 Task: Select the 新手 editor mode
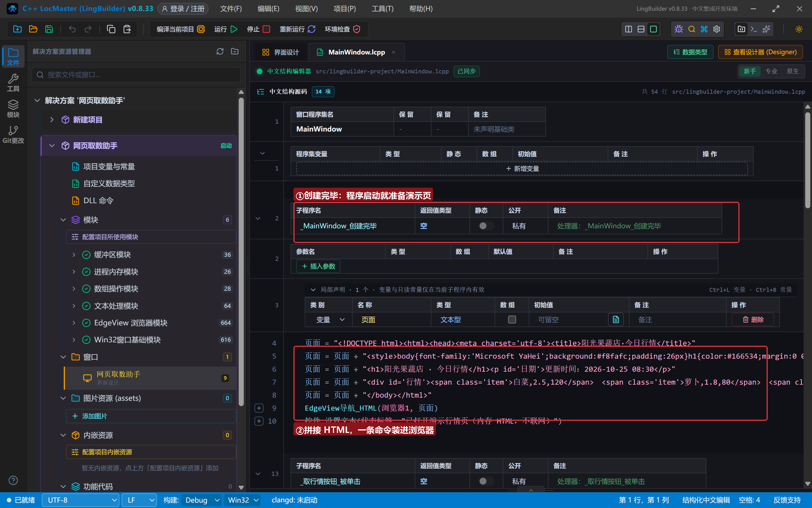point(750,71)
